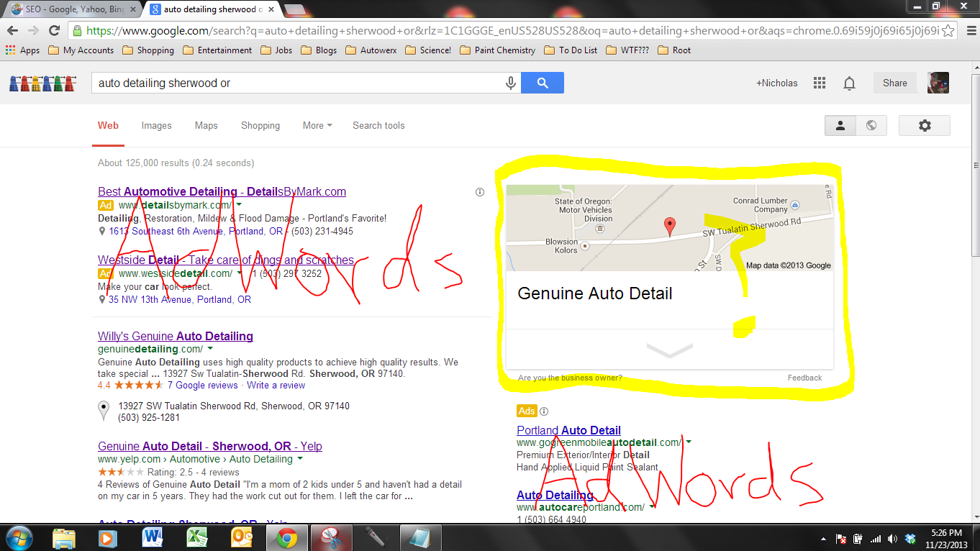Open Word from the taskbar
This screenshot has height=551, width=980.
(x=153, y=537)
